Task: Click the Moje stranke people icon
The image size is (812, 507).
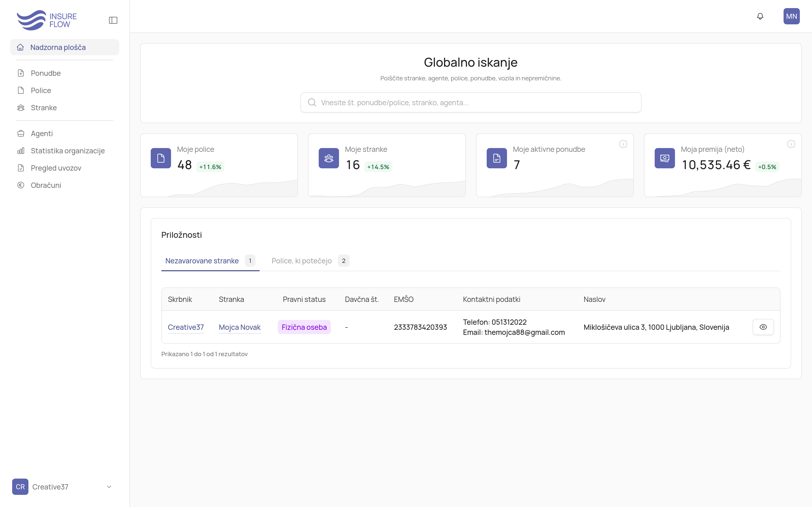Action: click(329, 158)
